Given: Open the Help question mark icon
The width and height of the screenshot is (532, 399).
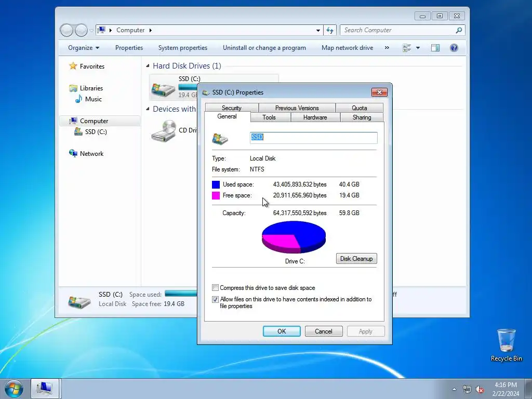Looking at the screenshot, I should tap(454, 48).
